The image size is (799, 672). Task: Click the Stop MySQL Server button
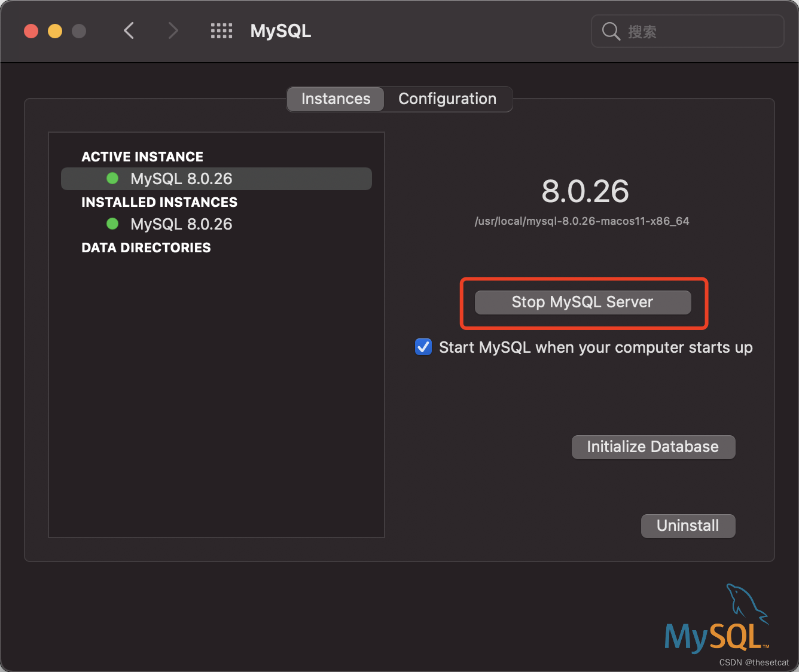[583, 303]
